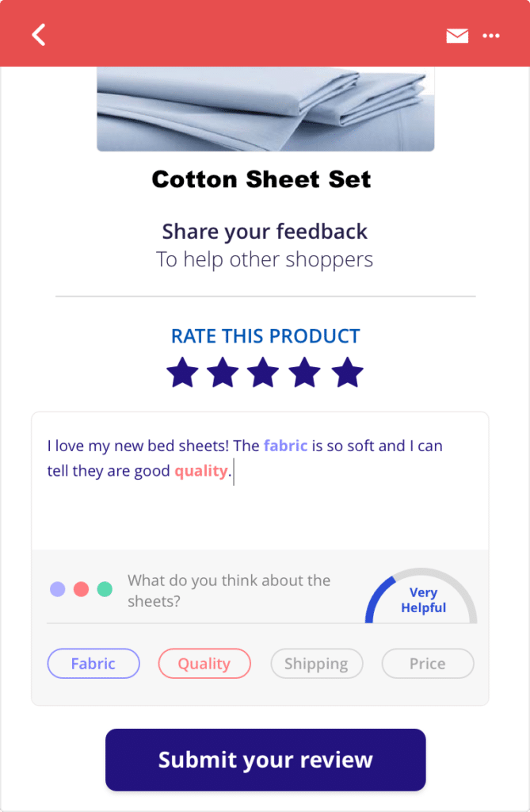Select the middle rating star

click(x=265, y=372)
